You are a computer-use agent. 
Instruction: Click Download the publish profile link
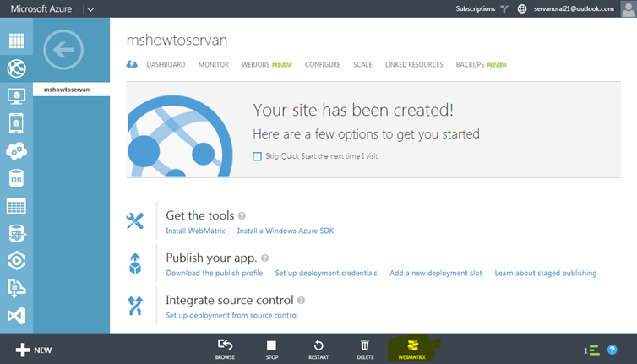coord(215,273)
